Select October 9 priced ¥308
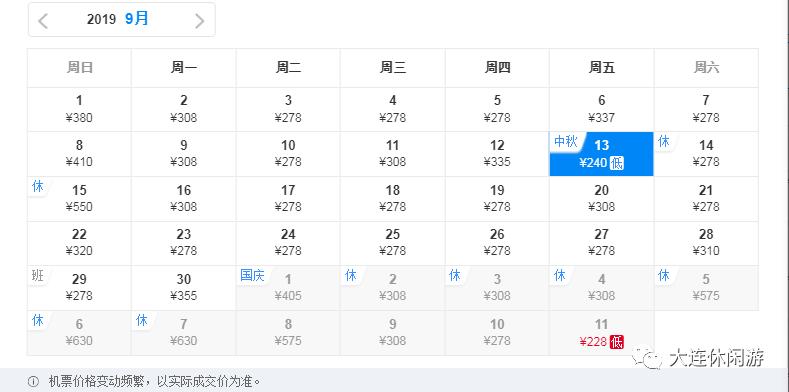Viewport: 789px width, 392px height. coord(392,333)
